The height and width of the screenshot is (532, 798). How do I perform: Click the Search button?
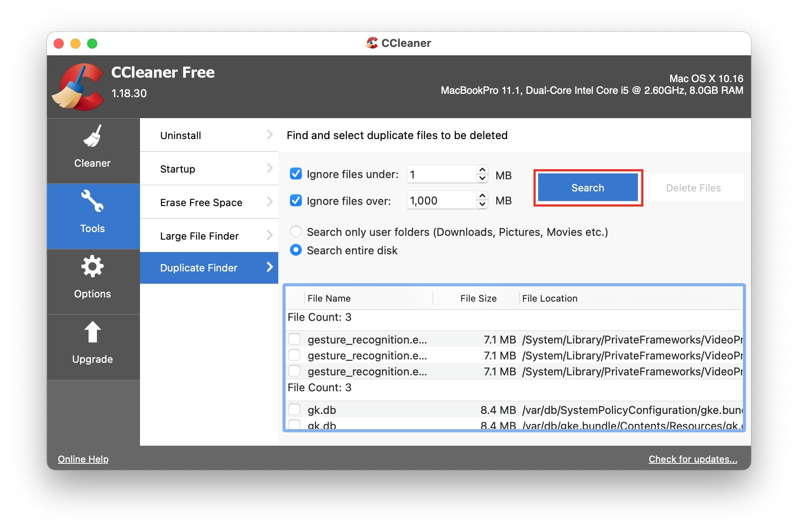[588, 188]
